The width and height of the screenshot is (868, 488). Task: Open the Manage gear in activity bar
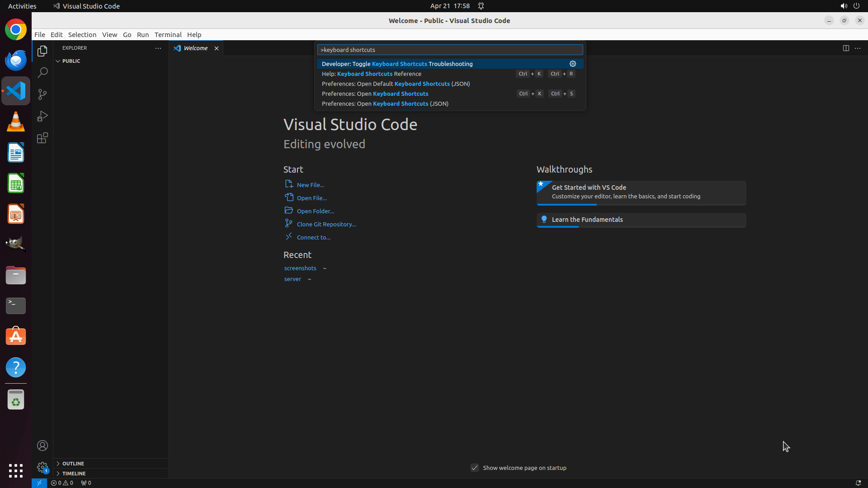(42, 467)
